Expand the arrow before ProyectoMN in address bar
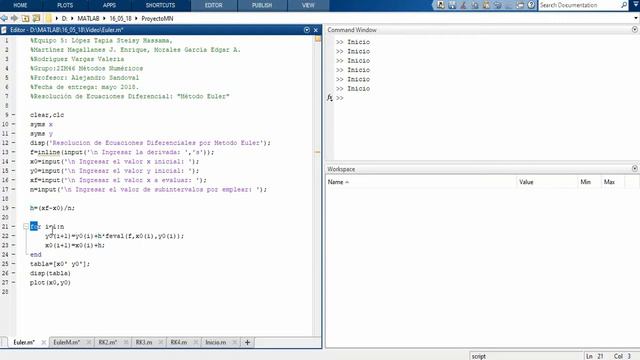 coord(137,18)
